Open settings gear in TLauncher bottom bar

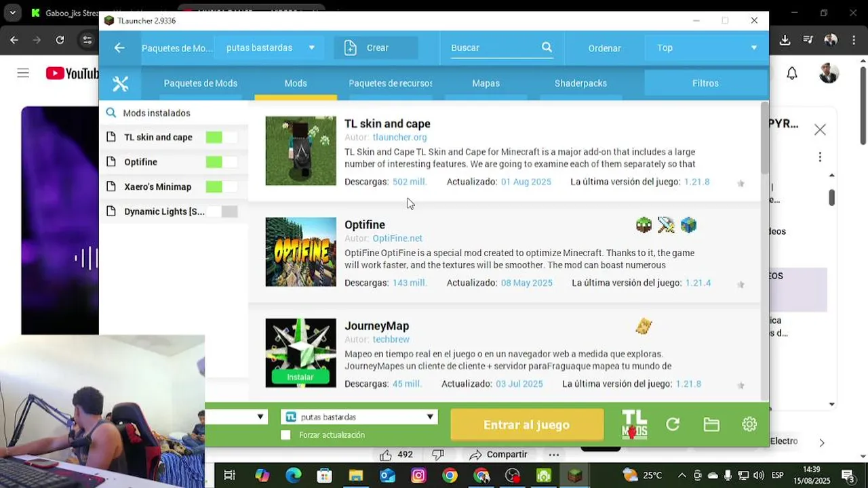749,424
